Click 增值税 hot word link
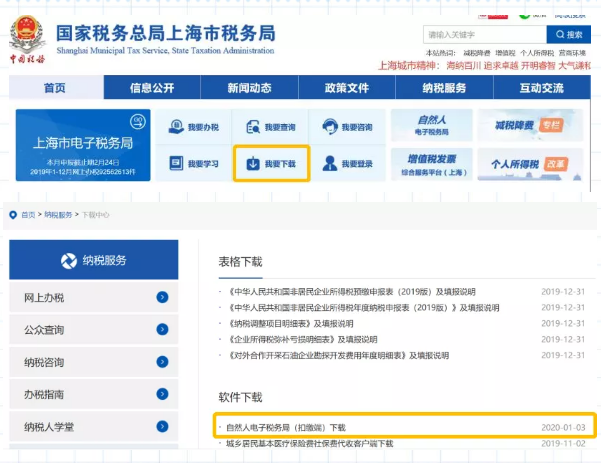 coord(505,53)
